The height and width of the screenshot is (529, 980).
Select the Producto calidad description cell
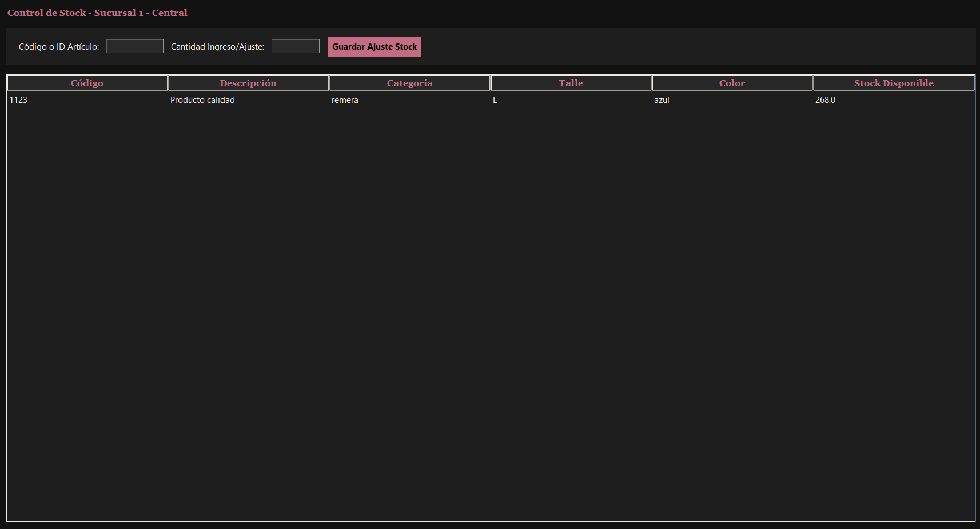(249, 100)
